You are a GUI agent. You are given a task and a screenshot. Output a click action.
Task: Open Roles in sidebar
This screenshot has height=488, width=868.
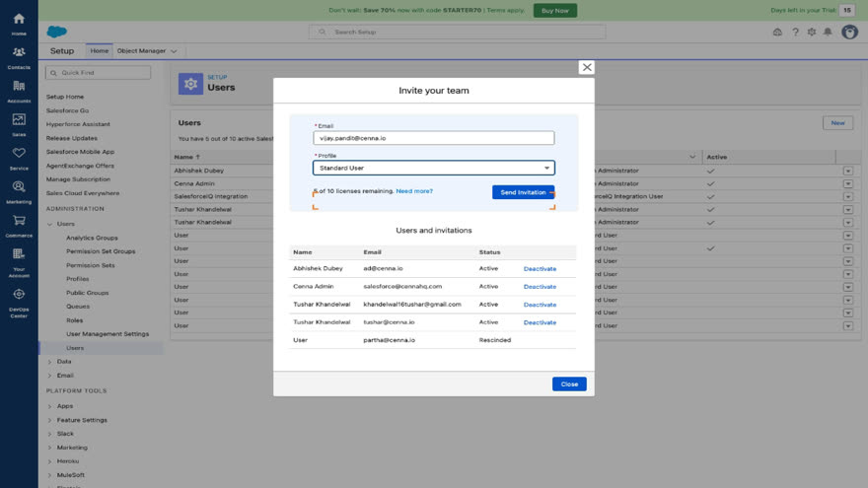75,320
